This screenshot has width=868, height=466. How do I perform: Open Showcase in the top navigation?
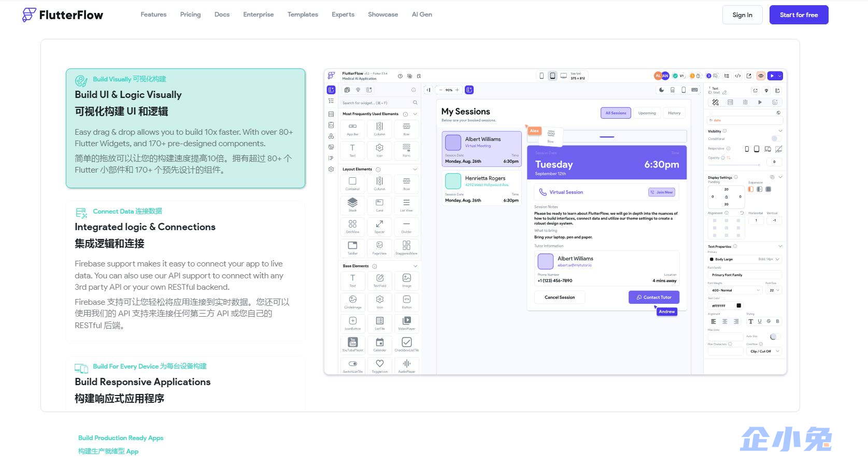click(x=383, y=15)
